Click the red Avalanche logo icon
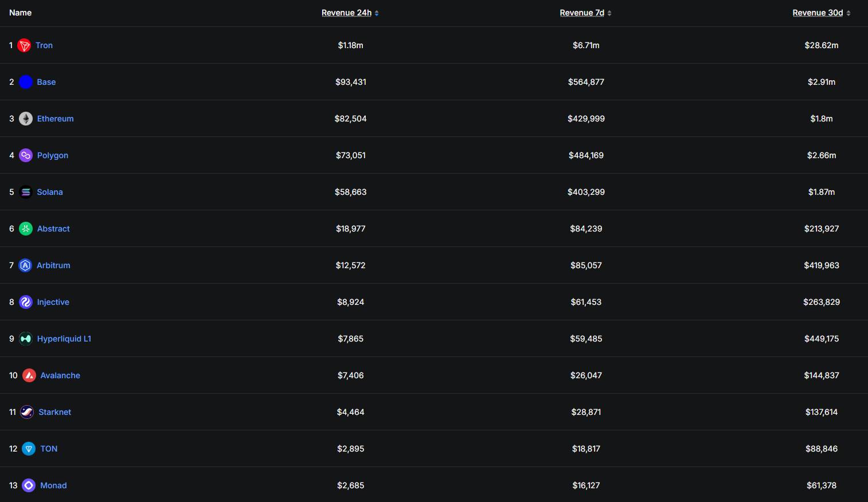The image size is (868, 502). click(x=29, y=375)
